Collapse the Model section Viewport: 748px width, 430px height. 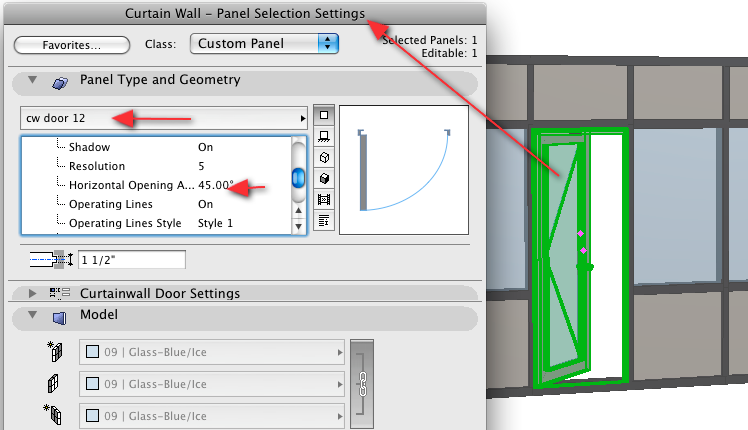click(x=32, y=315)
